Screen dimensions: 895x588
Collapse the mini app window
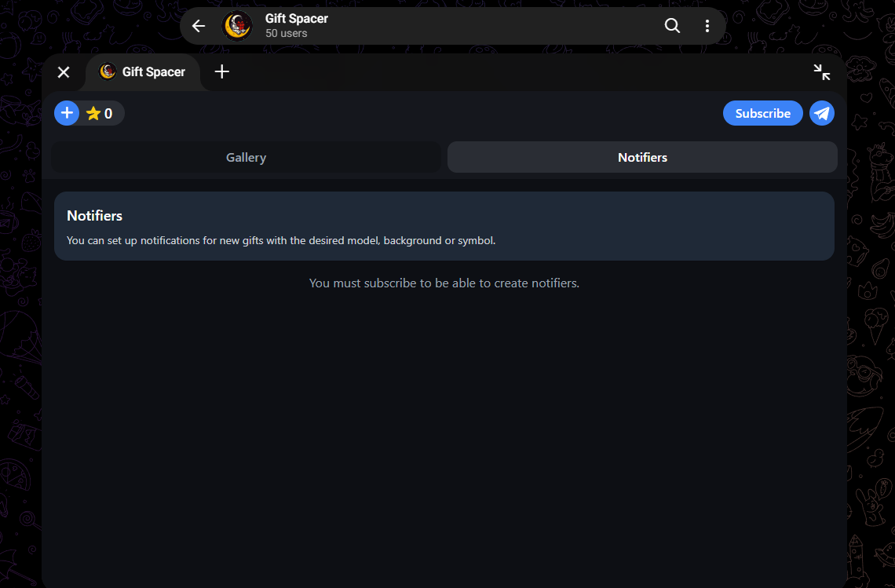tap(821, 72)
